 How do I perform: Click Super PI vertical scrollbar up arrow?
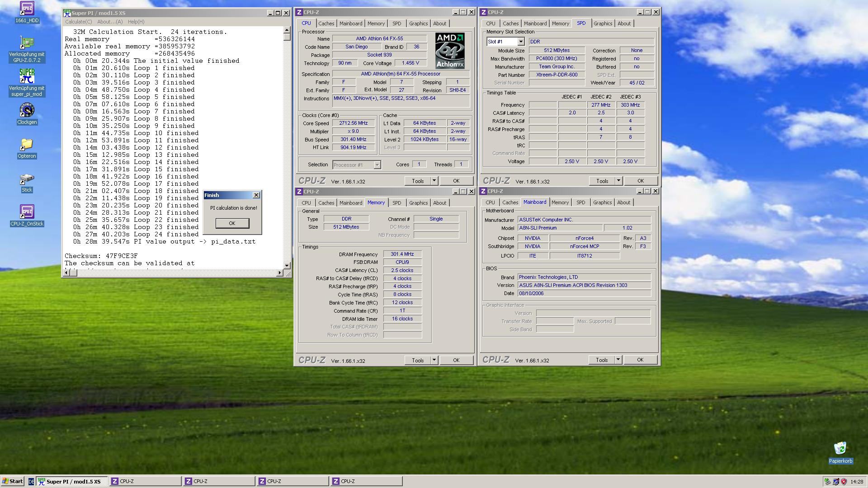287,30
